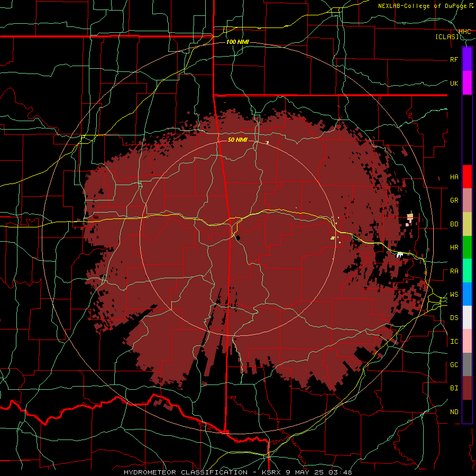Click the HHC product label

(465, 32)
